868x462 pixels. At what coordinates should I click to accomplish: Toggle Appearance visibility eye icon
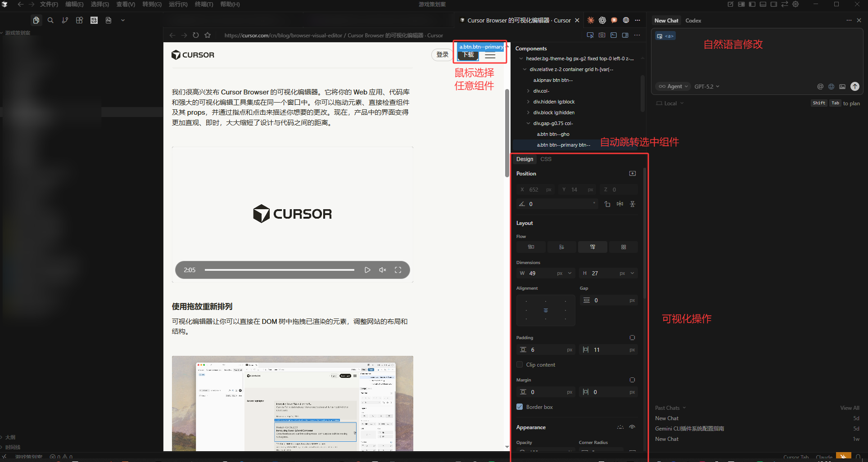(632, 427)
